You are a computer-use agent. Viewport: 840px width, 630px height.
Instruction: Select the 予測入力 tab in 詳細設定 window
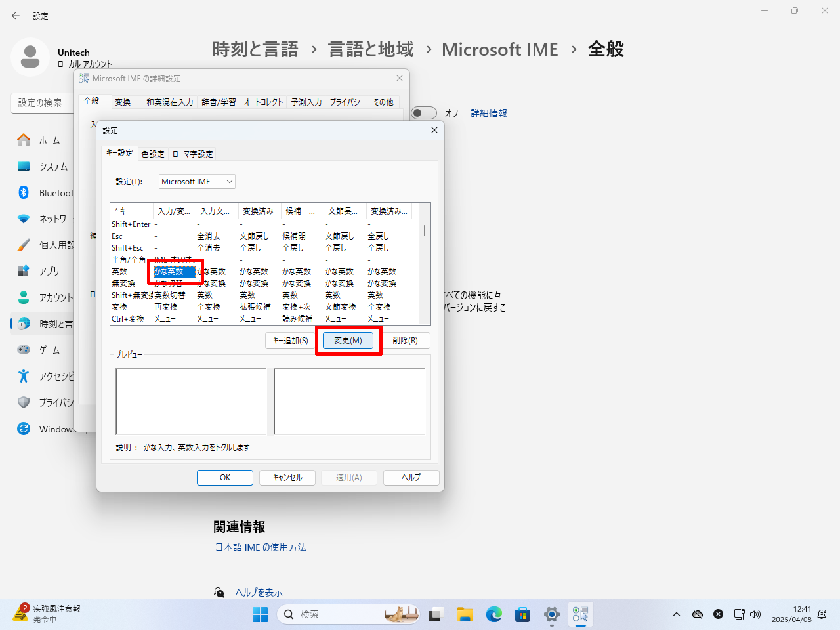pyautogui.click(x=306, y=102)
